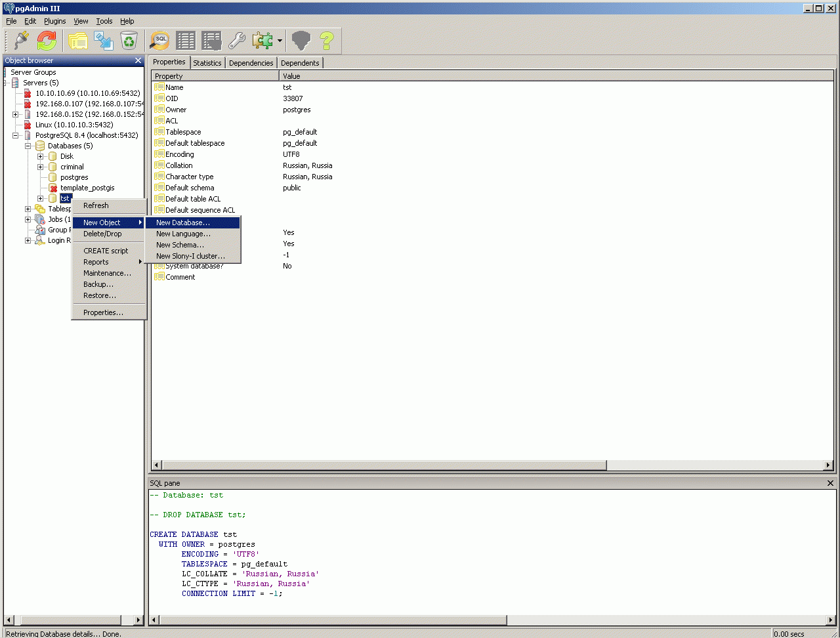
Task: Open the Help menu
Action: pyautogui.click(x=127, y=21)
